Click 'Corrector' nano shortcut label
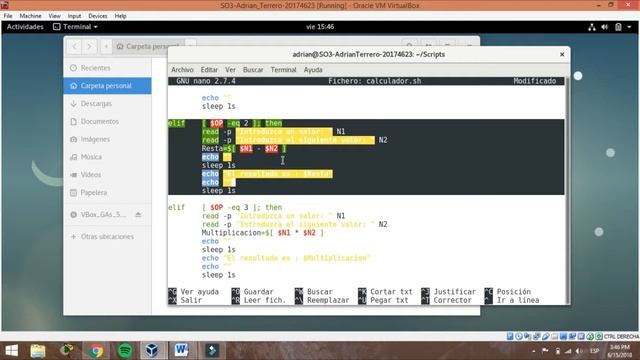Image resolution: width=640 pixels, height=360 pixels. click(x=452, y=300)
